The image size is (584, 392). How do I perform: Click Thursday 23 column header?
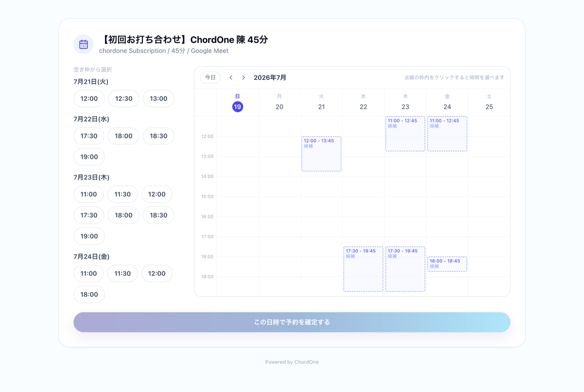(x=405, y=102)
